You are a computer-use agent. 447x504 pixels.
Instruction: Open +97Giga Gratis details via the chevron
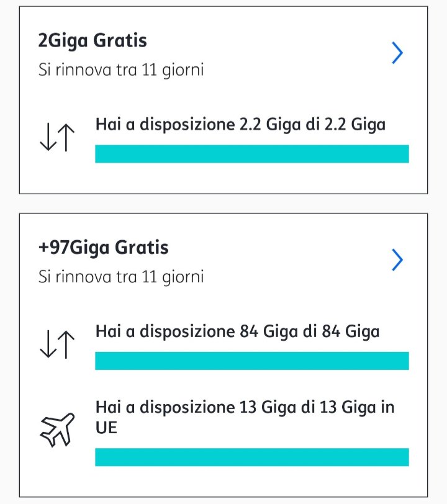coord(397,260)
